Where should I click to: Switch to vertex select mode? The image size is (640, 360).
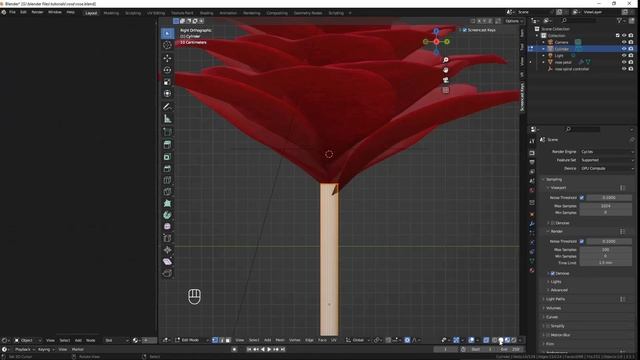[215, 340]
